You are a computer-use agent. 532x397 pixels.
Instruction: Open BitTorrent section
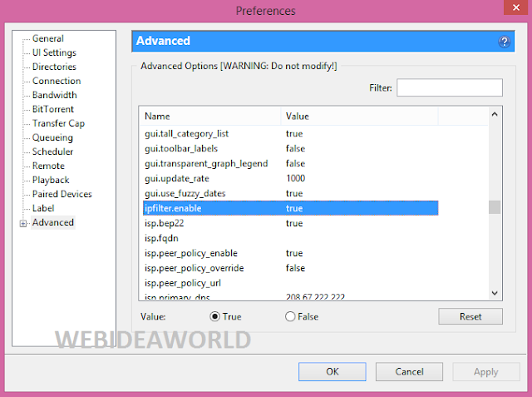(x=53, y=109)
